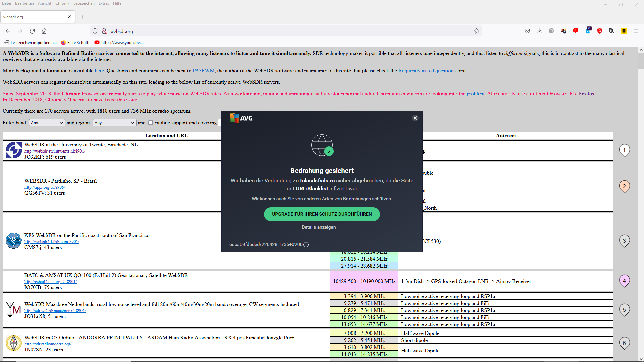
Task: Click the Andorra ARDAM association logo
Action: click(14, 343)
